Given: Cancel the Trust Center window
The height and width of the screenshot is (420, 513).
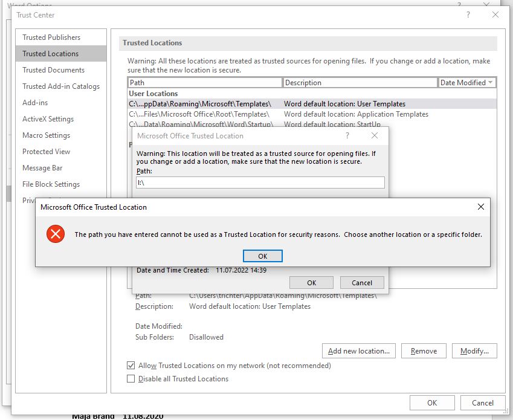Looking at the screenshot, I should 483,402.
